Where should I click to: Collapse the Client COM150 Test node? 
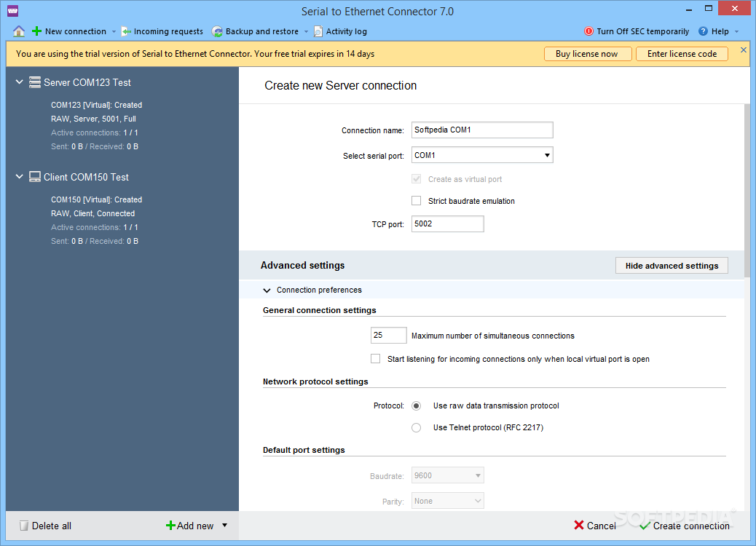click(x=19, y=177)
